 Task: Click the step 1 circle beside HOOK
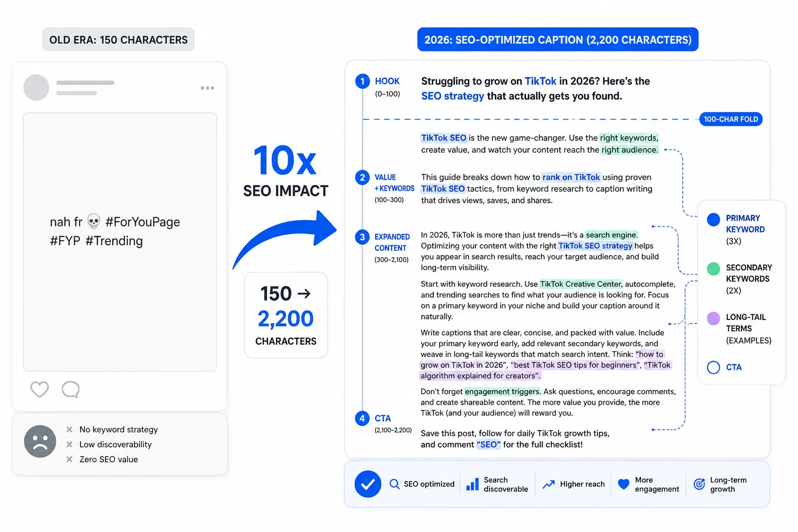[x=363, y=81]
